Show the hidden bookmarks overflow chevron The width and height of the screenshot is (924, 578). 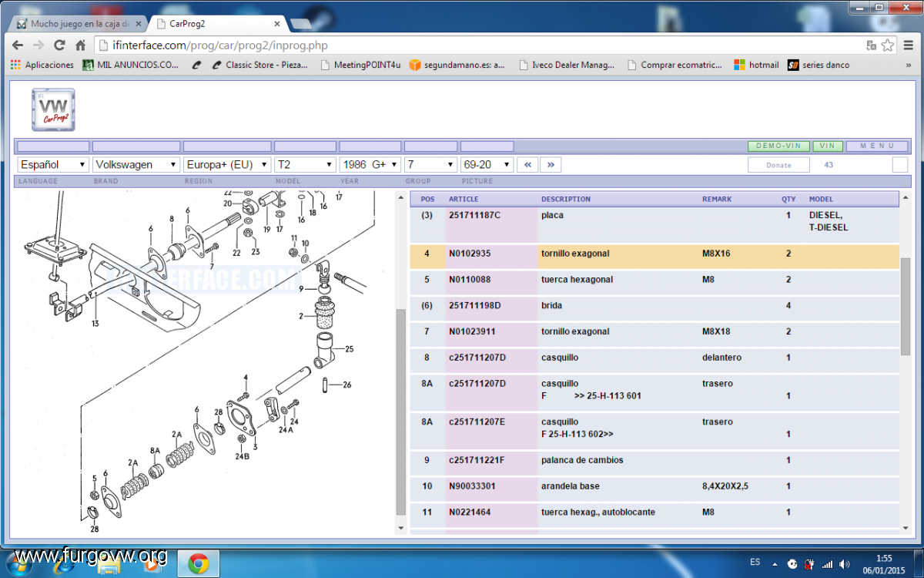(909, 66)
